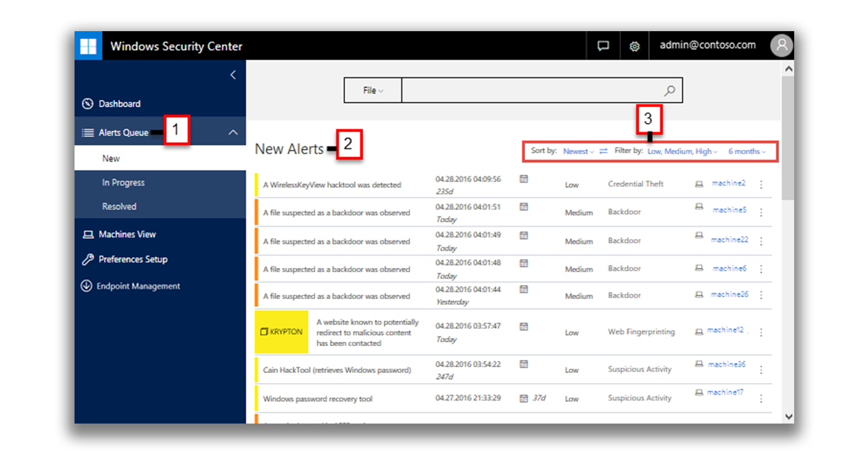Open the more options menu for machine2 alert
868x454 pixels.
click(761, 185)
